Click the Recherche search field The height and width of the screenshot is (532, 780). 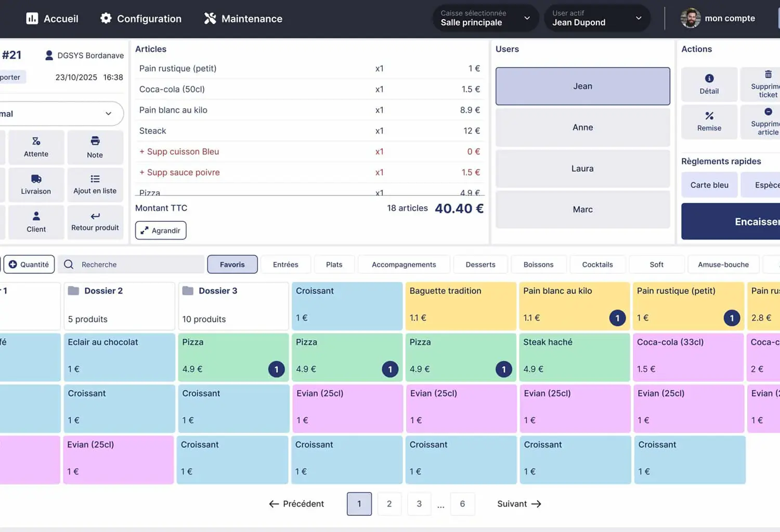(135, 264)
